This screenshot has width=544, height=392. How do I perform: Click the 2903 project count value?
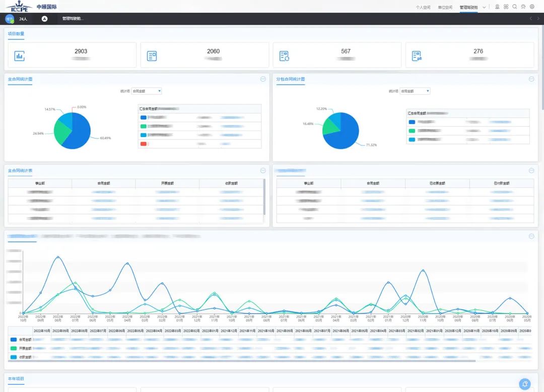[81, 51]
